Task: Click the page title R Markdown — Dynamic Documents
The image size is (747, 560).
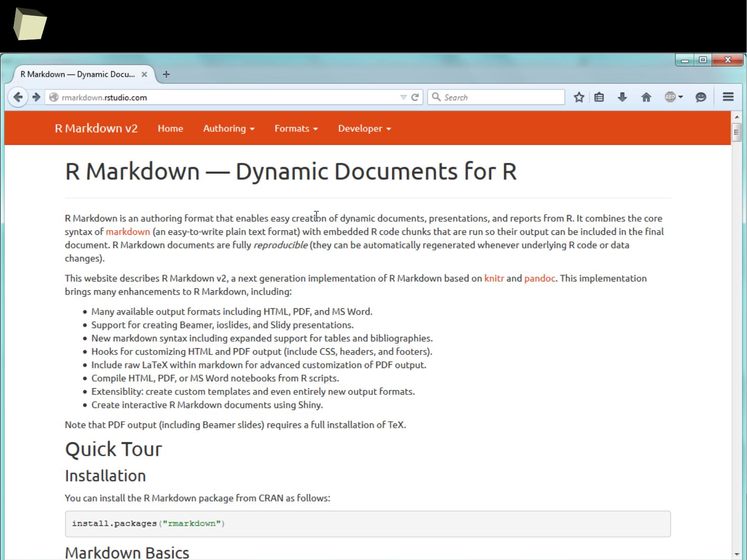Action: [x=291, y=171]
